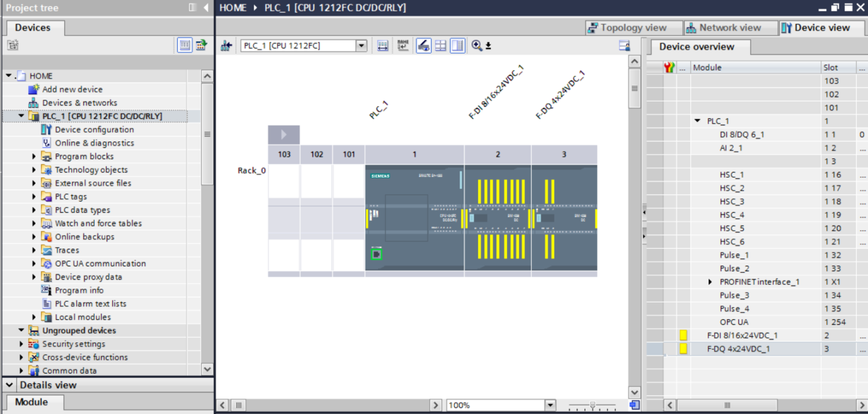Switch to the Network view tab
Viewport: 868px width, 414px height.
click(x=730, y=27)
